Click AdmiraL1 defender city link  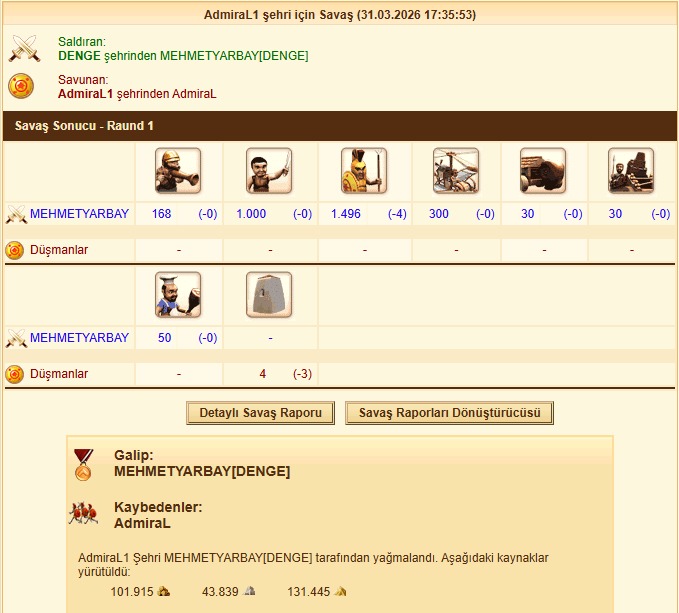85,94
